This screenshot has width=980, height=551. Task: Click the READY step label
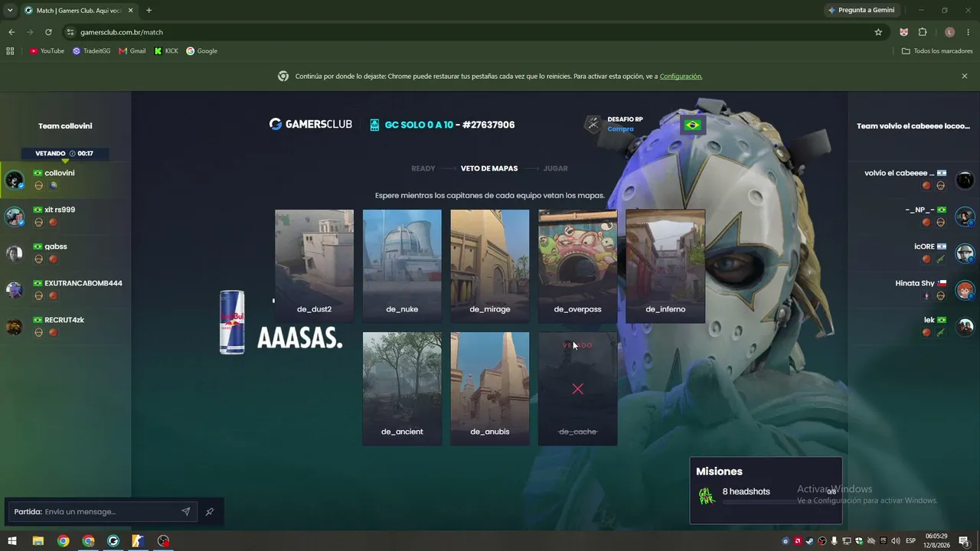[x=423, y=168]
